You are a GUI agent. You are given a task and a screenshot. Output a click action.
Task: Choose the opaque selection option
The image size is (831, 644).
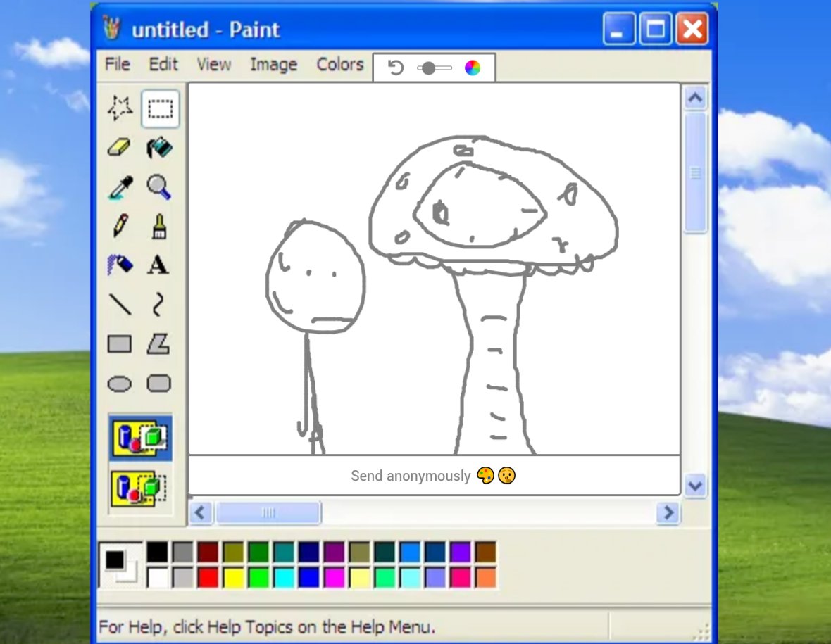(x=140, y=438)
